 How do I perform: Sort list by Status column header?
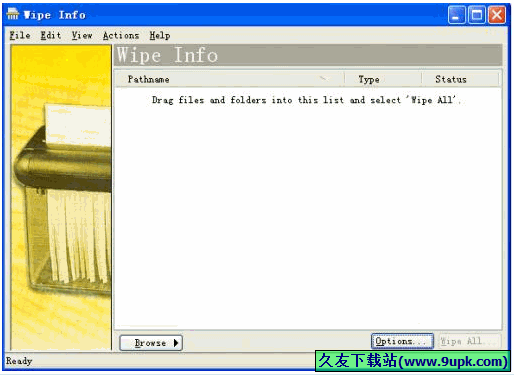tap(460, 79)
